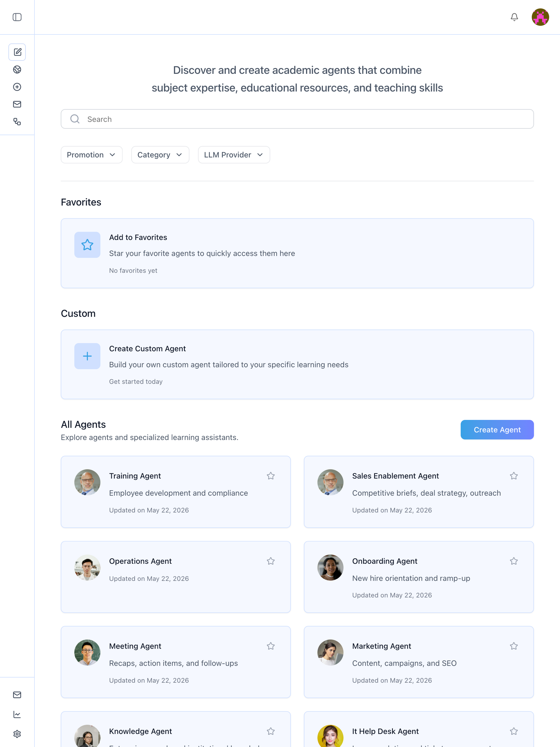Click "New hire orientation and ramp-up" text

pyautogui.click(x=411, y=578)
